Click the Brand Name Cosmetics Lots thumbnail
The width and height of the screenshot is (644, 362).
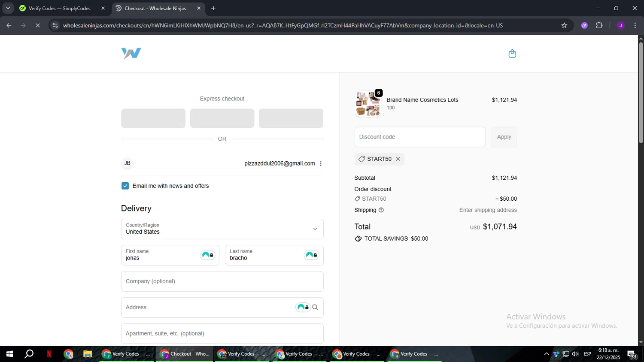[368, 104]
